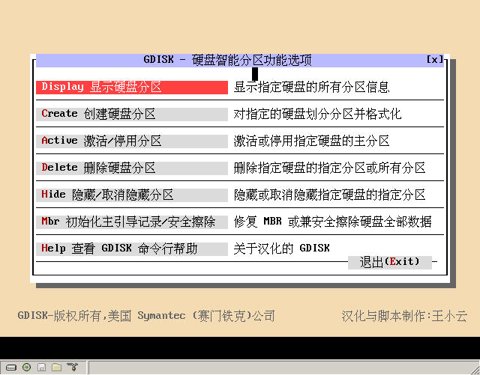
Task: Click description text 删除指定硬盘的指定分区或所有分区
Action: coord(329,168)
